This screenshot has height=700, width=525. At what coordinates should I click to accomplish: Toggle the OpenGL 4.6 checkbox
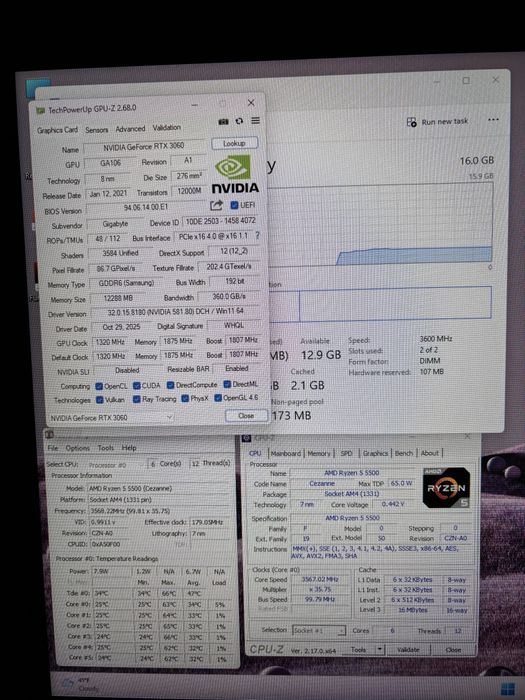(218, 397)
